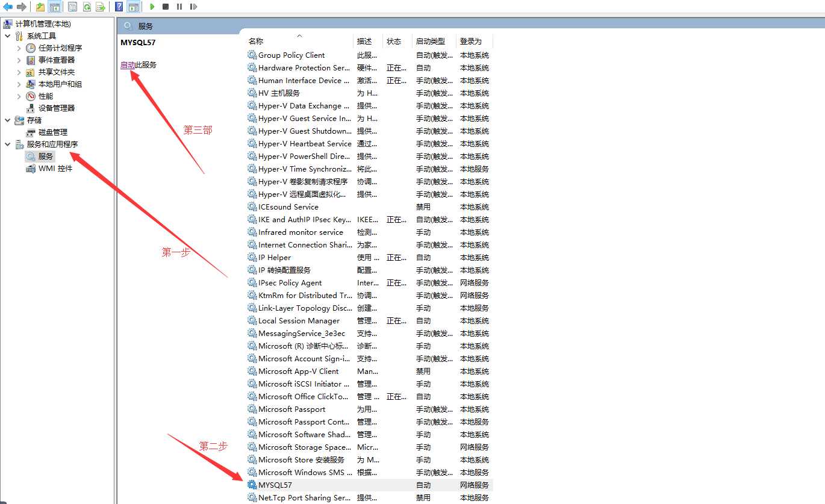Screen dimensions: 825x504
Task: Click the 计算机管理(本地) root icon
Action: point(8,24)
